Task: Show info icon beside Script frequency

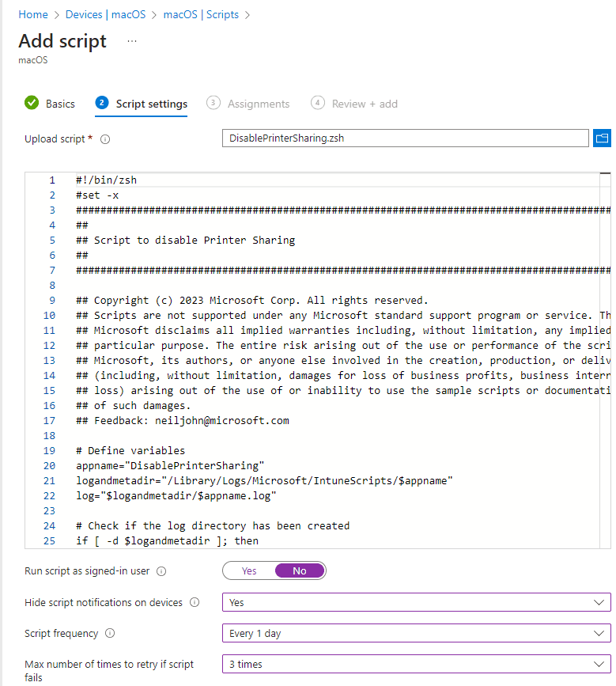Action: click(110, 633)
